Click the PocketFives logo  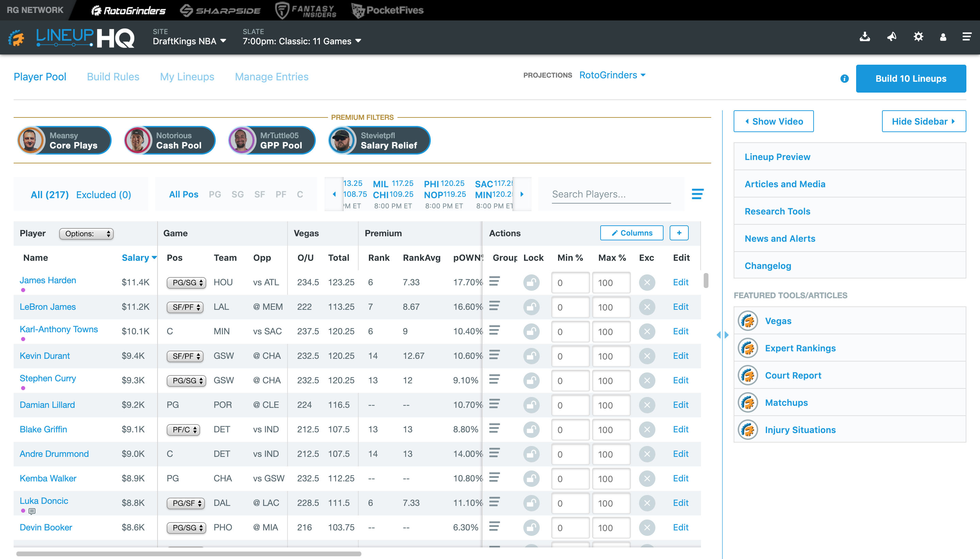(x=388, y=10)
